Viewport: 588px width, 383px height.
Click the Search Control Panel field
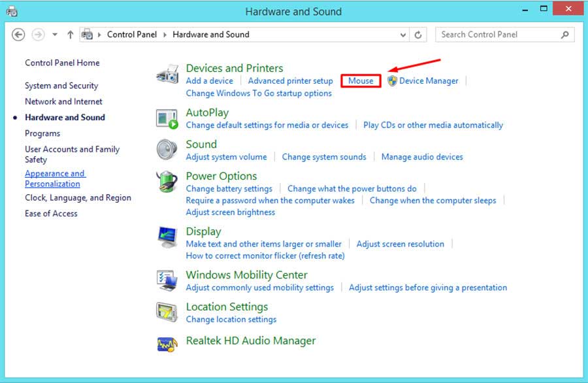pyautogui.click(x=505, y=35)
